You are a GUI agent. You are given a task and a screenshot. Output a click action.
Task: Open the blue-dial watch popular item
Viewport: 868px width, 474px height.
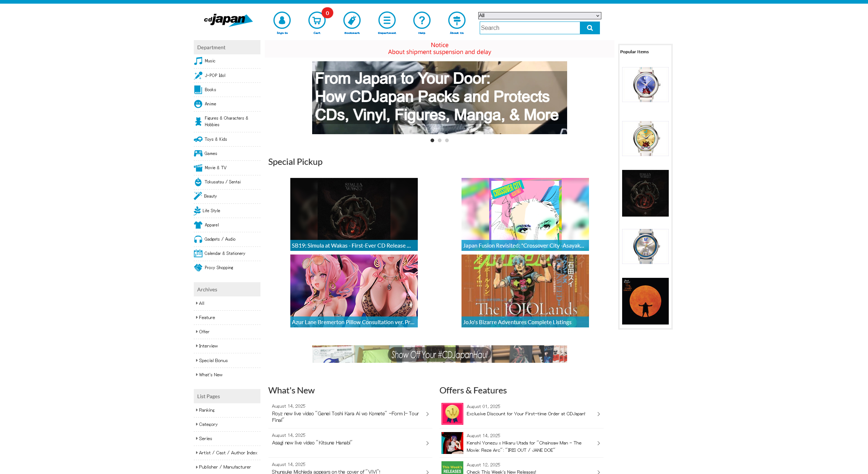point(645,85)
